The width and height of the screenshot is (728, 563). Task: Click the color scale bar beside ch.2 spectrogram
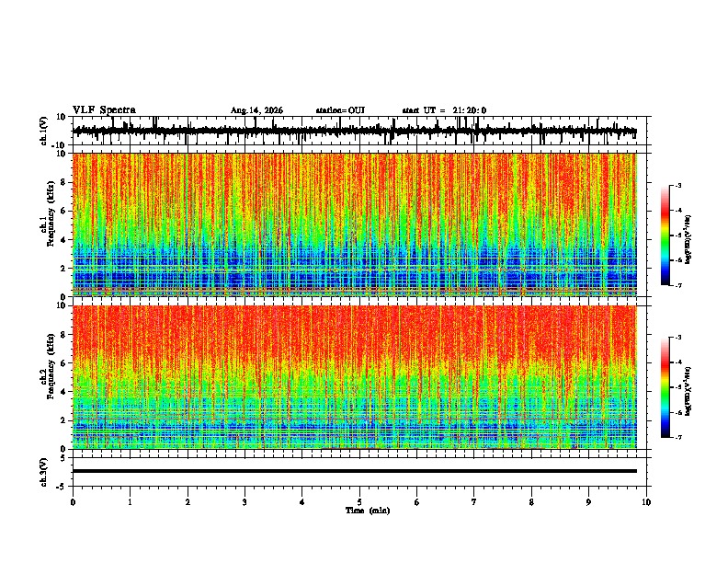665,387
